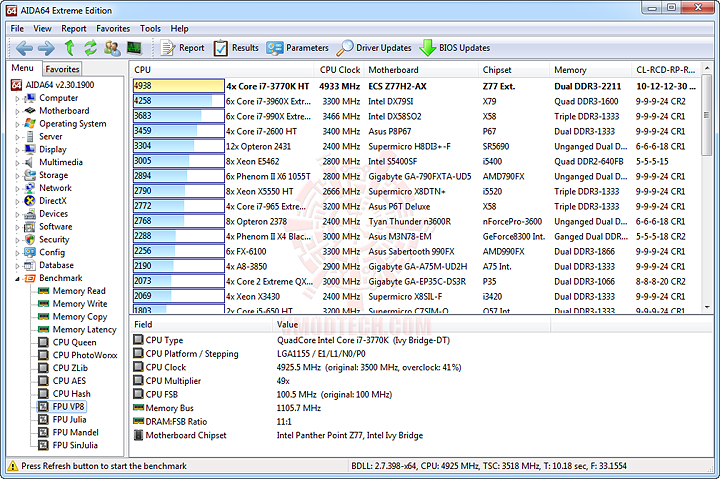Open Memory Latency benchmark
The height and width of the screenshot is (479, 720).
pos(78,329)
